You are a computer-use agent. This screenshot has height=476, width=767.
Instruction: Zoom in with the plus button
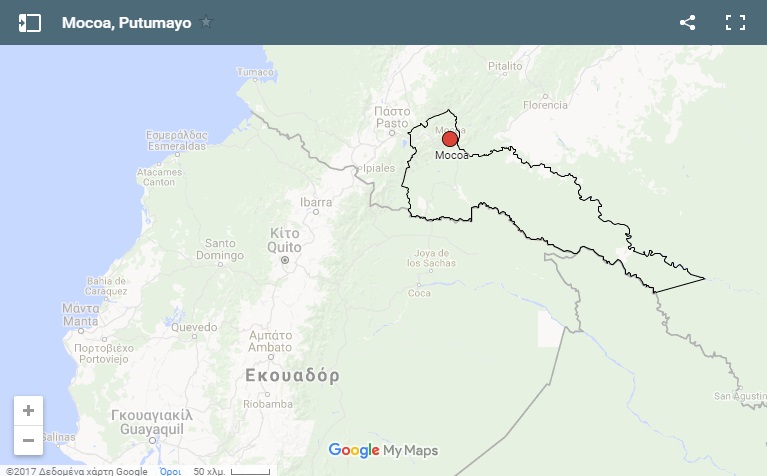(x=28, y=410)
